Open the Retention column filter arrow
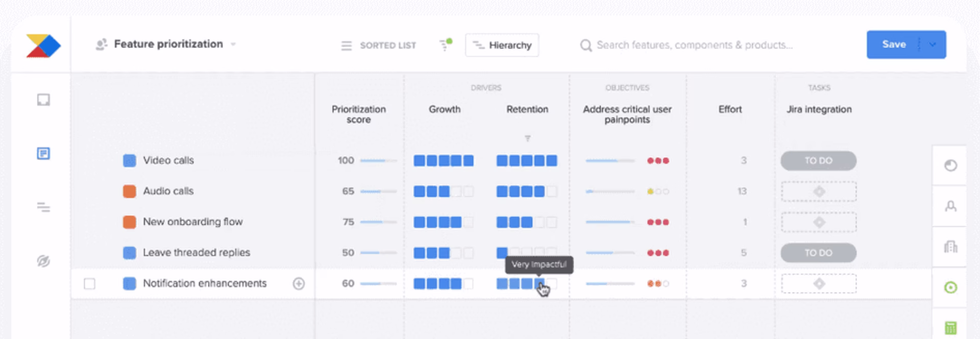 (527, 138)
